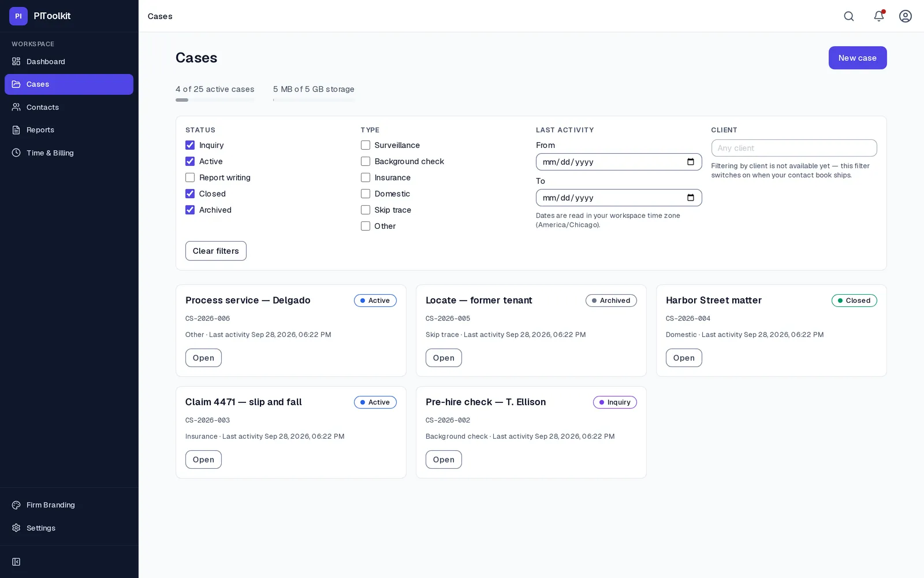Open Reports in sidebar menu

coord(69,130)
